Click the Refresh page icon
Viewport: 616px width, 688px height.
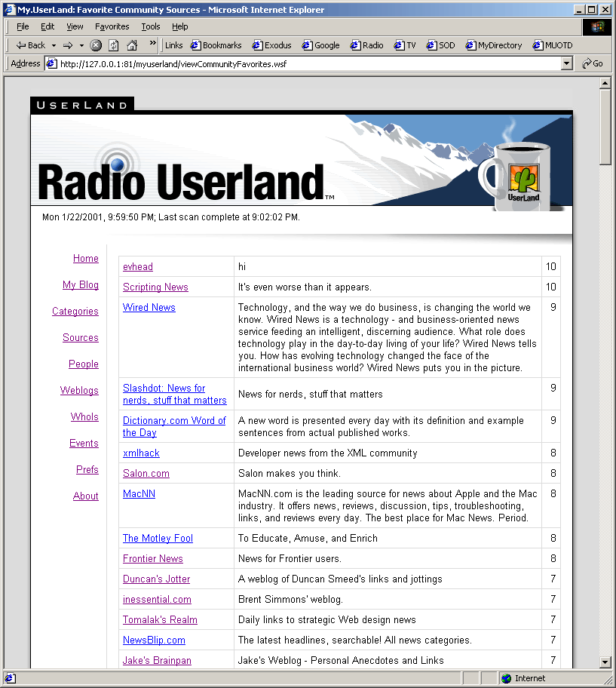coord(113,45)
